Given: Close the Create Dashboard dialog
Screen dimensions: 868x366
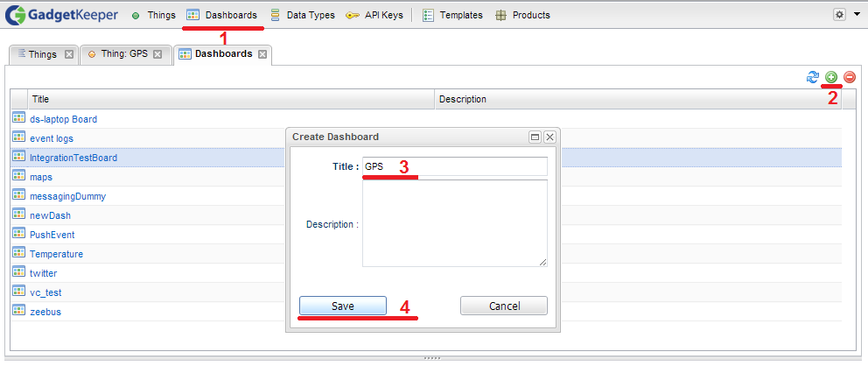Looking at the screenshot, I should 549,137.
